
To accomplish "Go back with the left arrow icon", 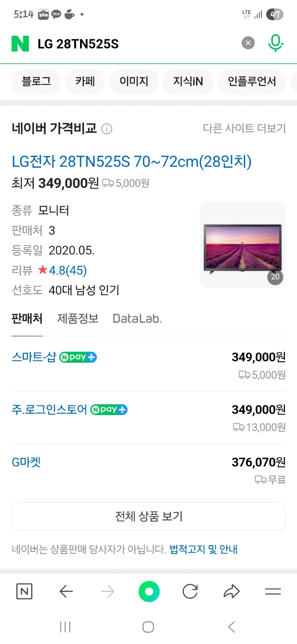I will [x=66, y=592].
